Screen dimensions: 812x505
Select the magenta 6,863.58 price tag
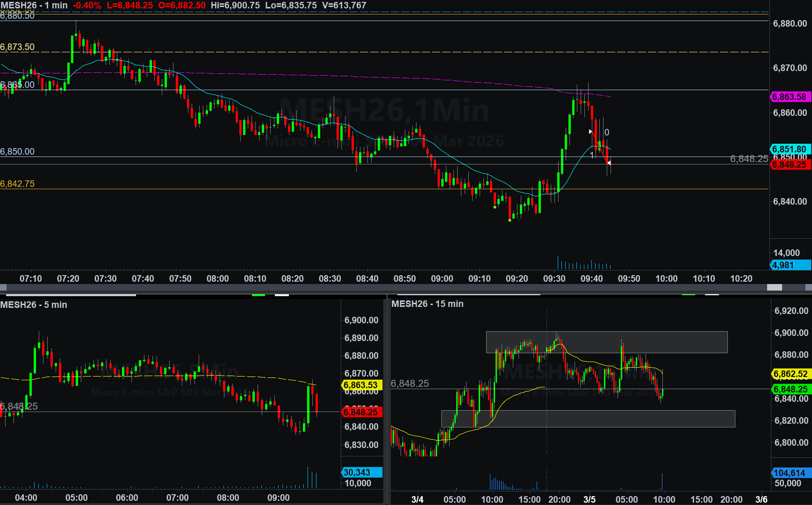(x=790, y=97)
